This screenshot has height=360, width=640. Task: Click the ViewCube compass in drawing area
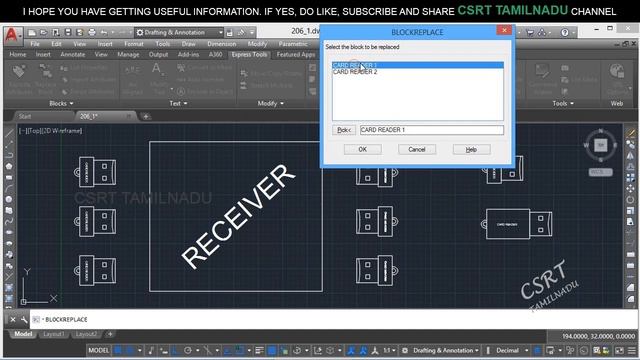point(600,145)
